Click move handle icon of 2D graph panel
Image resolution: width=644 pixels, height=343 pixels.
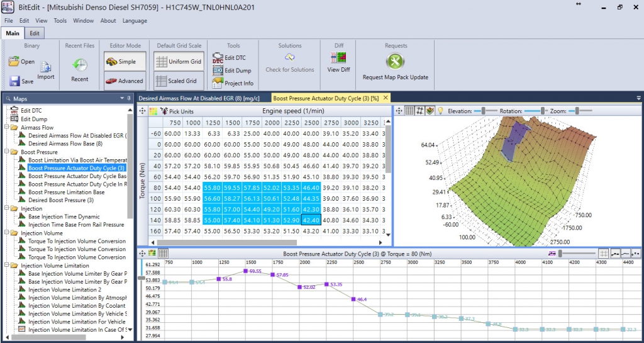pyautogui.click(x=143, y=254)
